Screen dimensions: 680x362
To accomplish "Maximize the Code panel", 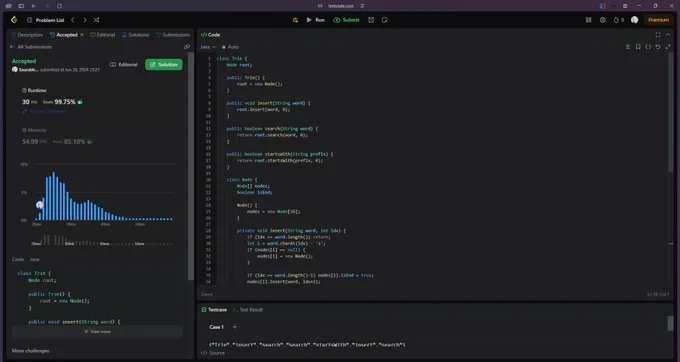I will [658, 35].
